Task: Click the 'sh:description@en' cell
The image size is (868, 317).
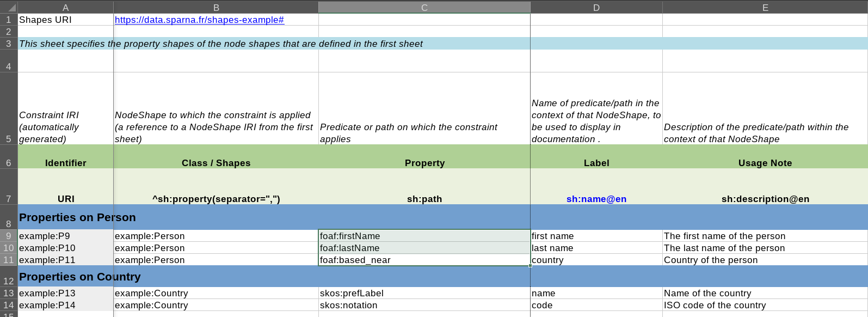Action: (765, 187)
